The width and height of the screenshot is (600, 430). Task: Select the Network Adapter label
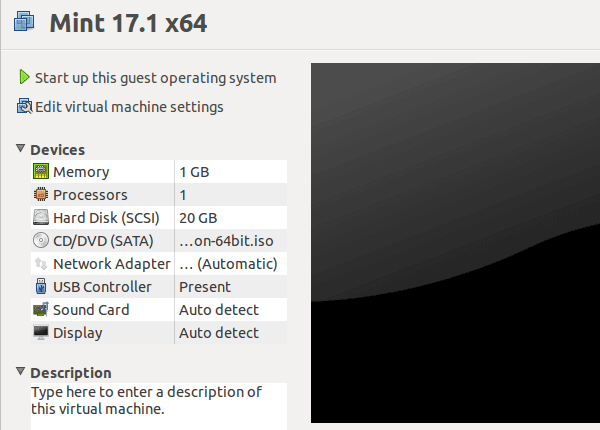pos(112,264)
